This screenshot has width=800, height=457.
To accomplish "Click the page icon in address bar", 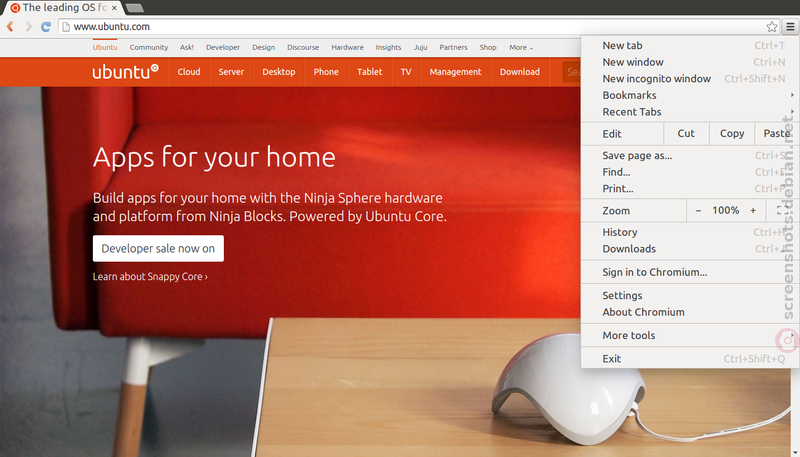I will [x=66, y=27].
